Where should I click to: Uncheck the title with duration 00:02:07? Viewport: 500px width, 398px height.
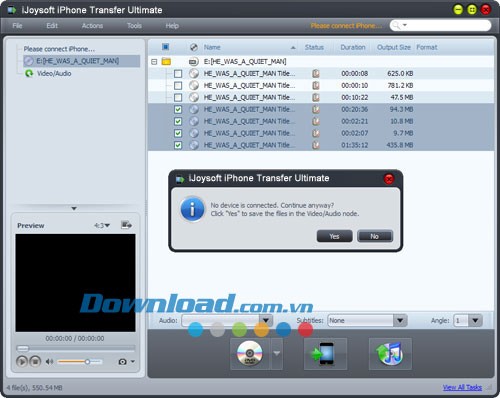[x=178, y=133]
